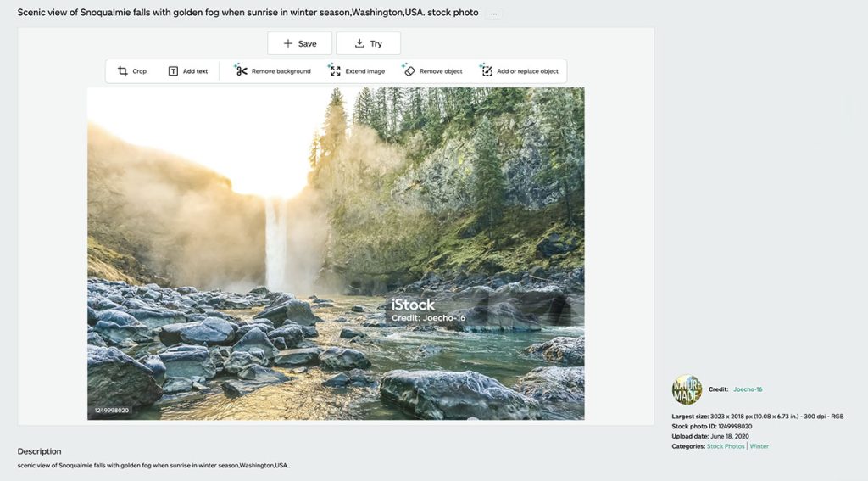Open the Joecho-16 credit link
868x481 pixels.
[x=748, y=389]
